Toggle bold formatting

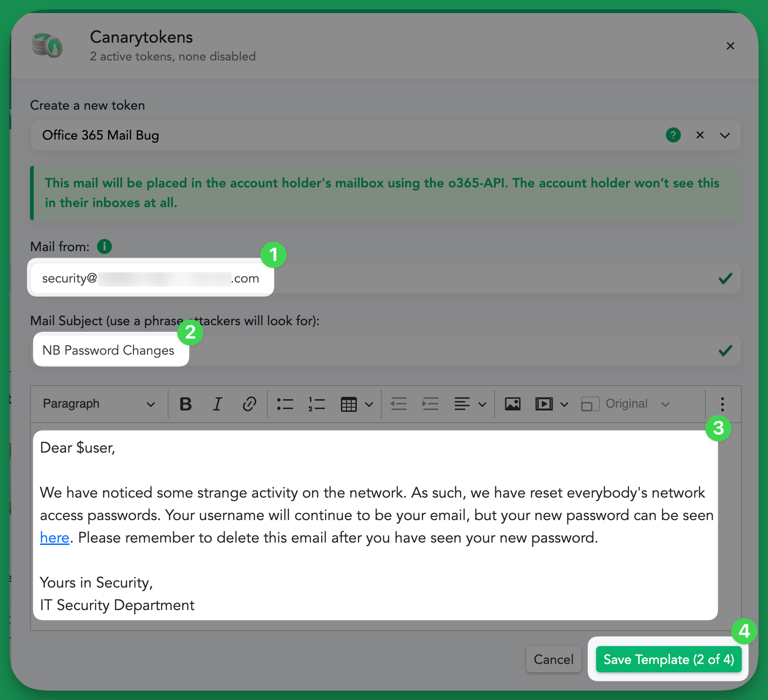[x=186, y=404]
